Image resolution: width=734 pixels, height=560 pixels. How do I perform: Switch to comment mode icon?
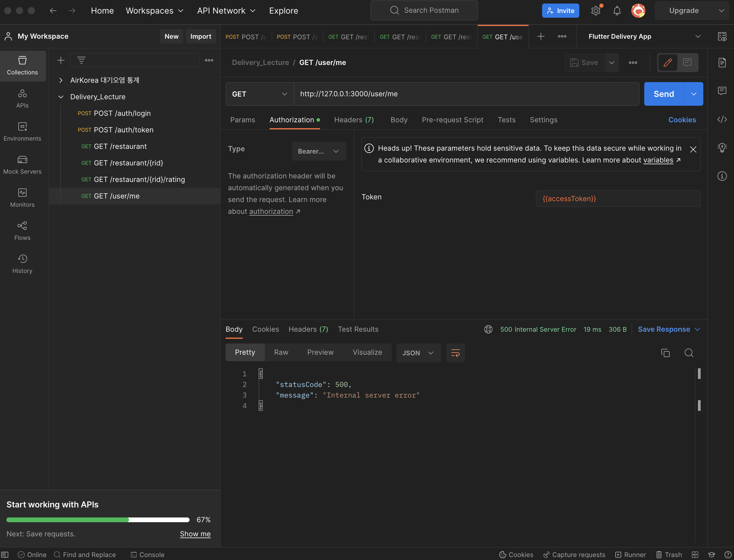[687, 62]
